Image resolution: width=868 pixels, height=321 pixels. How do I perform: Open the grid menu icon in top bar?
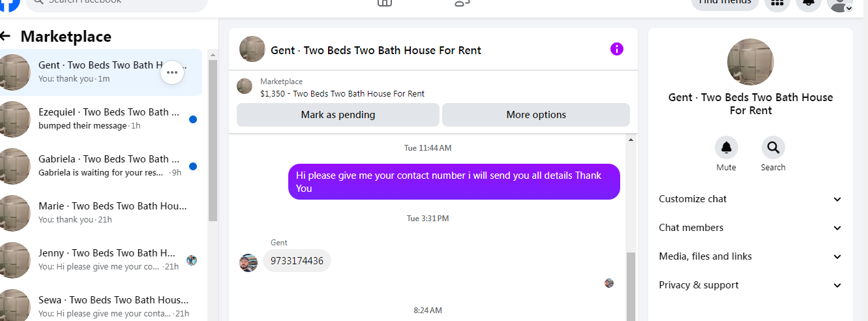[x=777, y=3]
